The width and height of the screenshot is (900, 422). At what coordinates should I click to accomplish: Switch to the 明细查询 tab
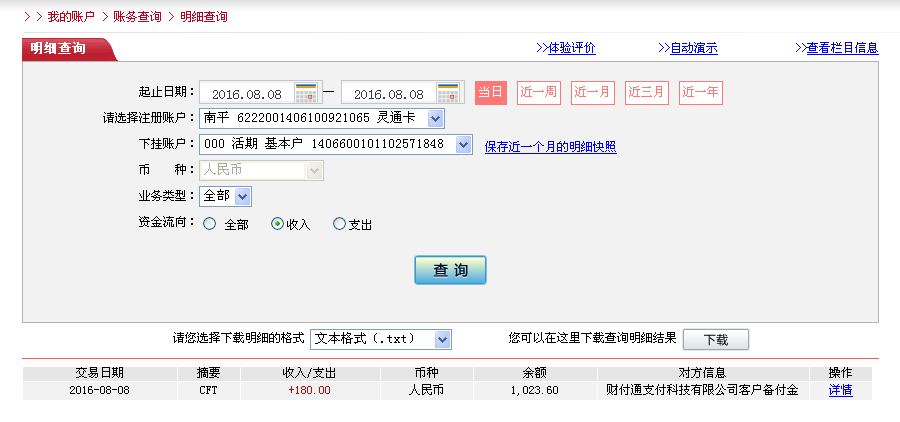click(58, 48)
